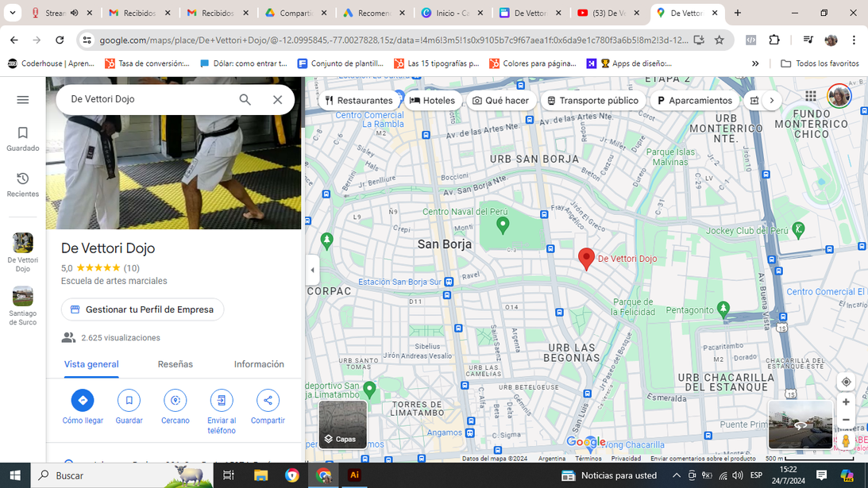The width and height of the screenshot is (868, 488).
Task: Open the Google Maps hamburger menu
Action: coord(23,100)
